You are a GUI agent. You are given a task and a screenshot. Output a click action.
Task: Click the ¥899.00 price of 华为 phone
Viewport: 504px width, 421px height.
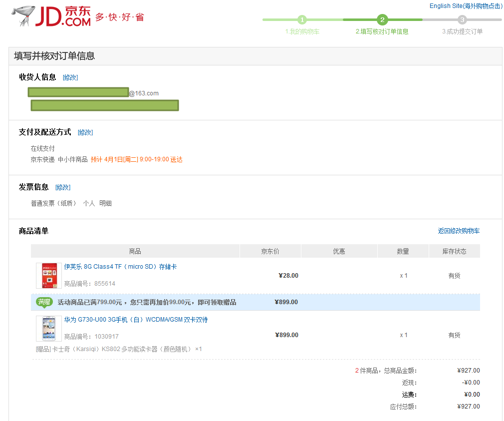[287, 335]
